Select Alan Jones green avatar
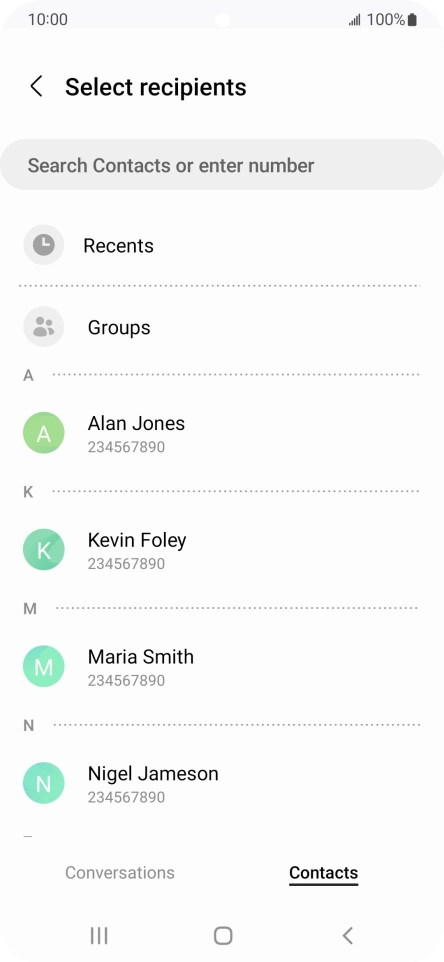Viewport: 444px width, 962px height. point(44,433)
